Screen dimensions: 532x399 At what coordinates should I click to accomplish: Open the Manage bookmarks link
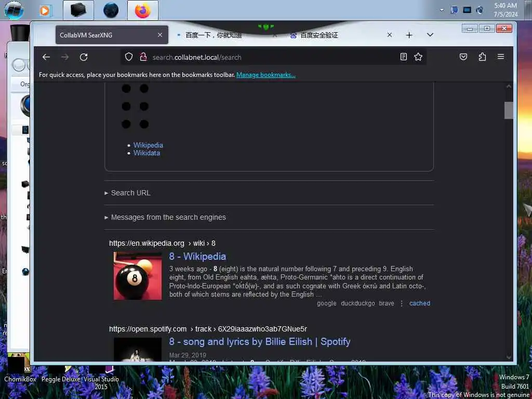tap(265, 75)
